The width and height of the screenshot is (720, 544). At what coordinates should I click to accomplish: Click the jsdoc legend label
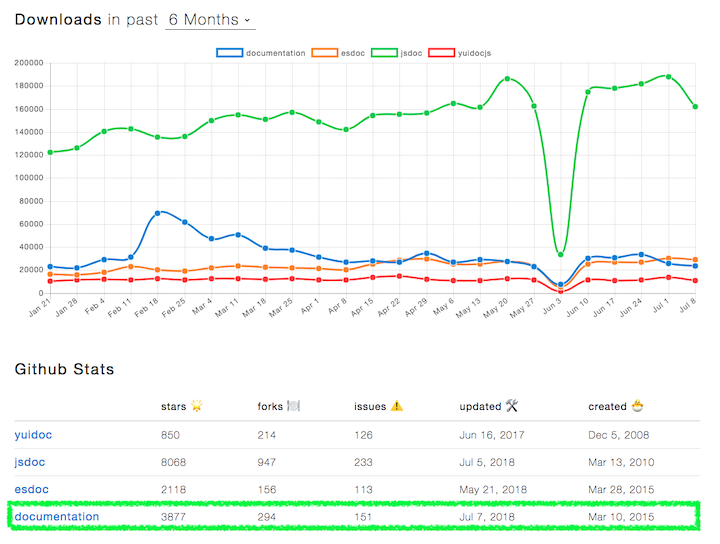(411, 53)
